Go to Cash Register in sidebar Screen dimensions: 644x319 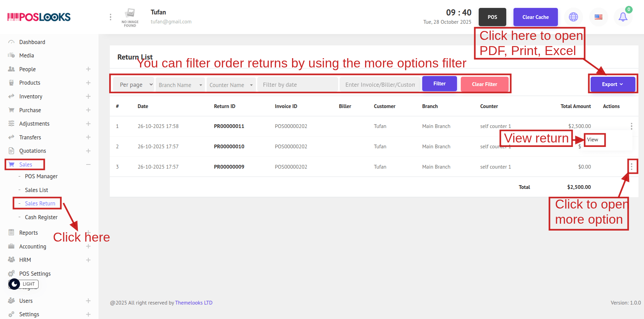pyautogui.click(x=41, y=217)
